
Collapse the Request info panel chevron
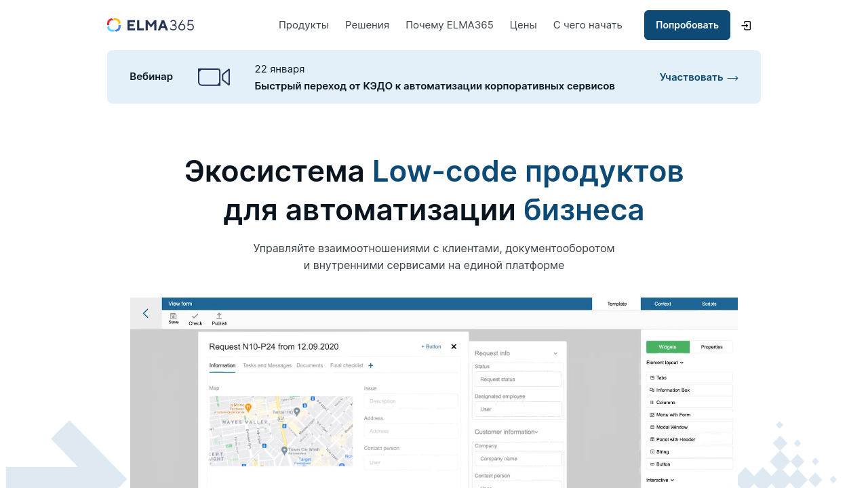pyautogui.click(x=555, y=353)
